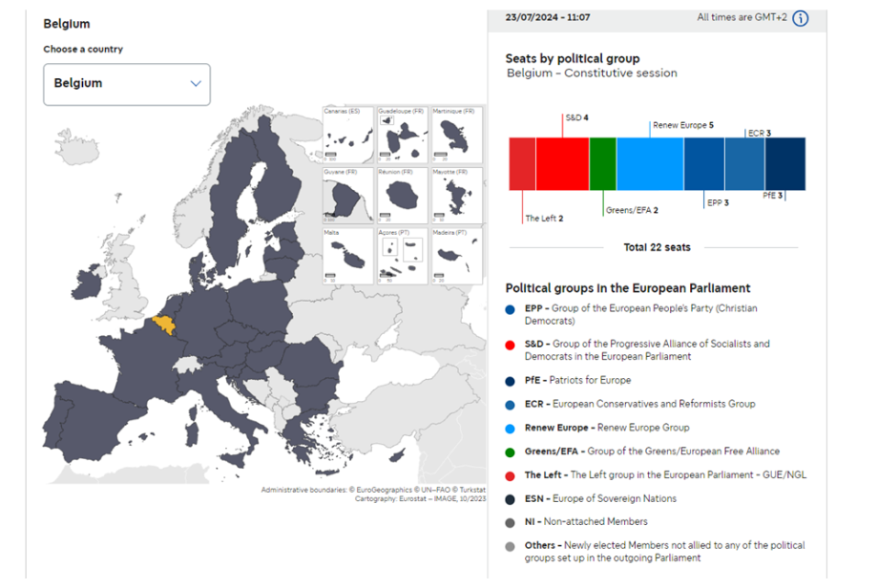Image resolution: width=878 pixels, height=588 pixels.
Task: Click the 'EPP 3' bar label
Action: tap(718, 202)
